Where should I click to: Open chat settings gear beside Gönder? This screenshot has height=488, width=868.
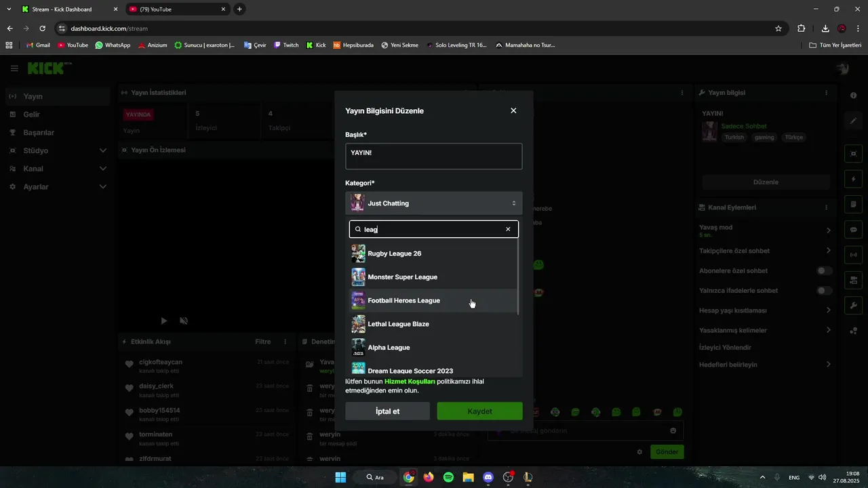point(639,452)
